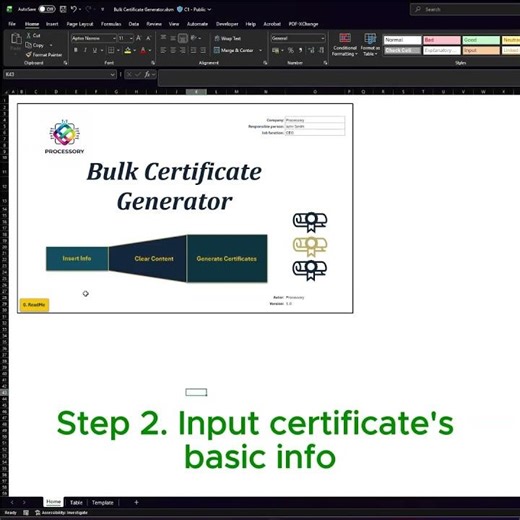The width and height of the screenshot is (520, 520).
Task: Click the Save icon in title bar
Action: [63, 9]
